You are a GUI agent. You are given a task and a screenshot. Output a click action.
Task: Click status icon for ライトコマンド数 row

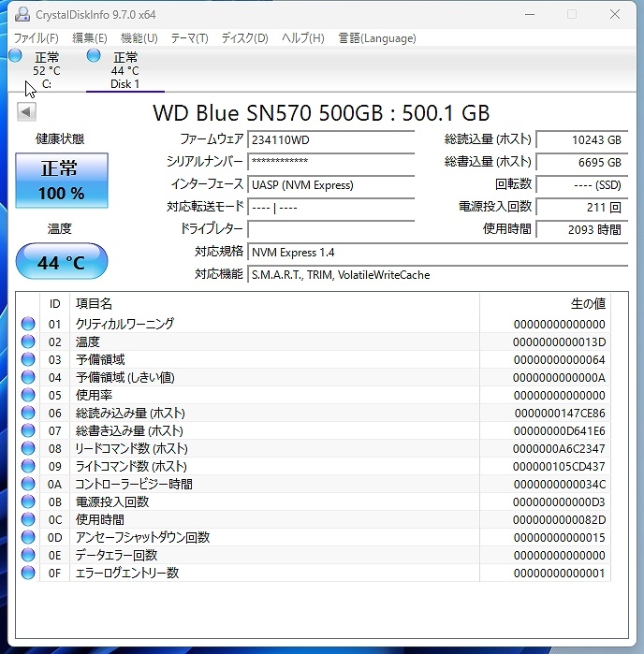(28, 466)
